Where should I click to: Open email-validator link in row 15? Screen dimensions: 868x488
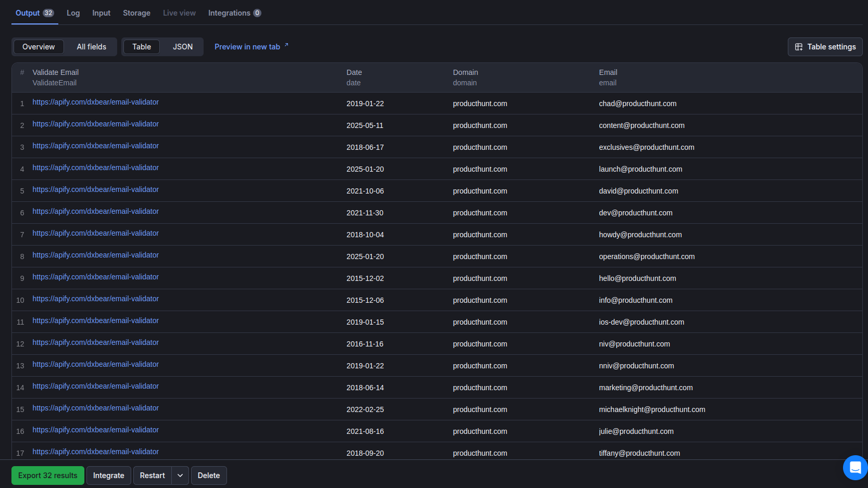pos(96,408)
